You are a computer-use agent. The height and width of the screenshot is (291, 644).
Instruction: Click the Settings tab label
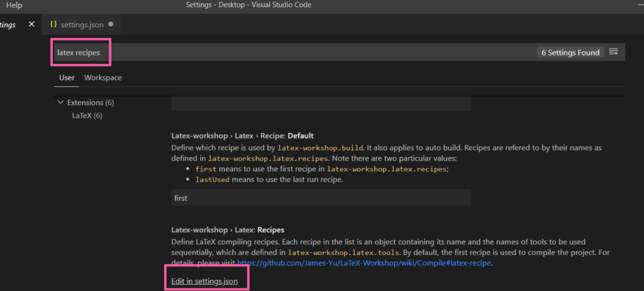click(x=8, y=25)
